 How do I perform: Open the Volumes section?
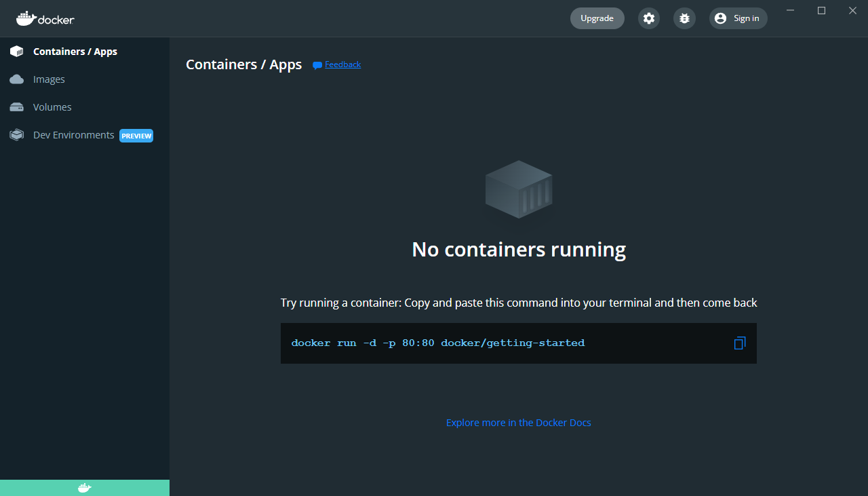tap(52, 107)
